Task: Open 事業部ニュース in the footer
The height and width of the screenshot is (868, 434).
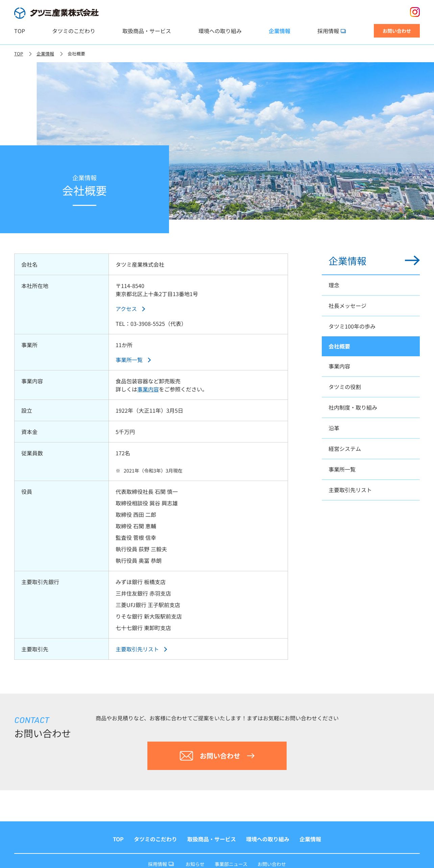Action: coord(231,864)
